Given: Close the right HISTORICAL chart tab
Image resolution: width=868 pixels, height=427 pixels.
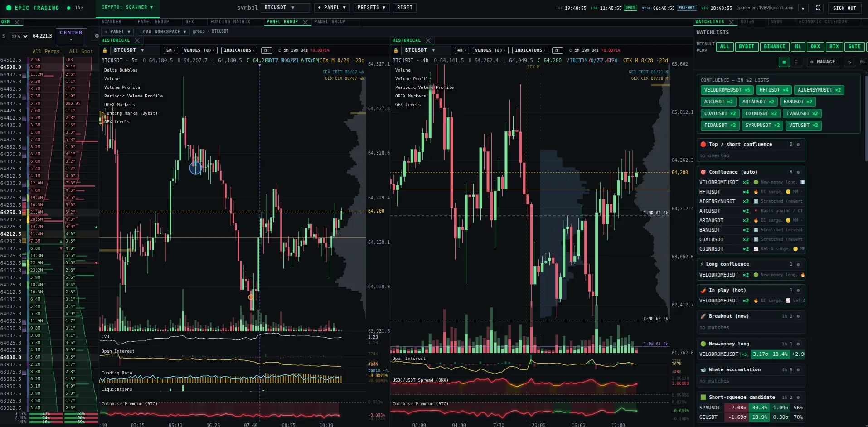Looking at the screenshot, I should [428, 40].
